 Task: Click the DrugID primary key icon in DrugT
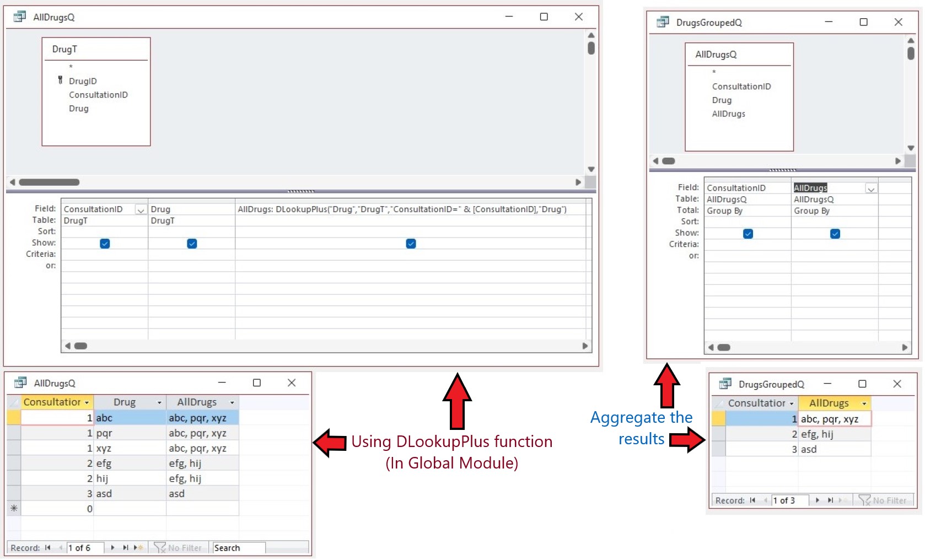click(60, 80)
